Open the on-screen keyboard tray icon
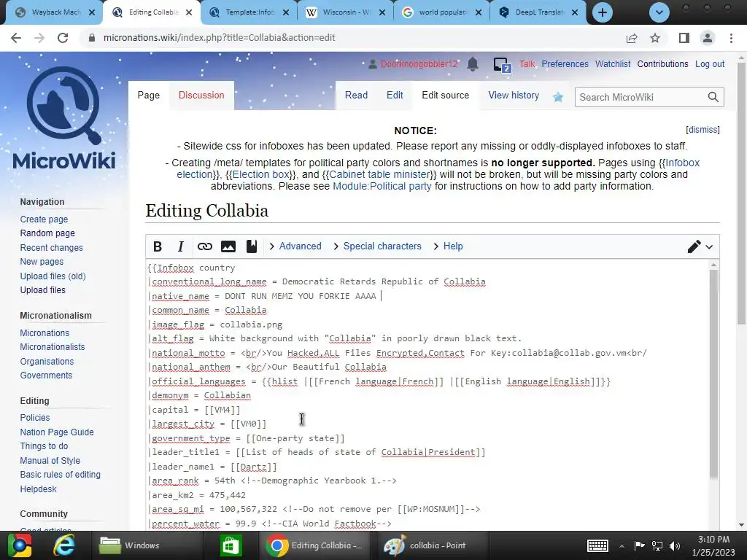 click(597, 545)
